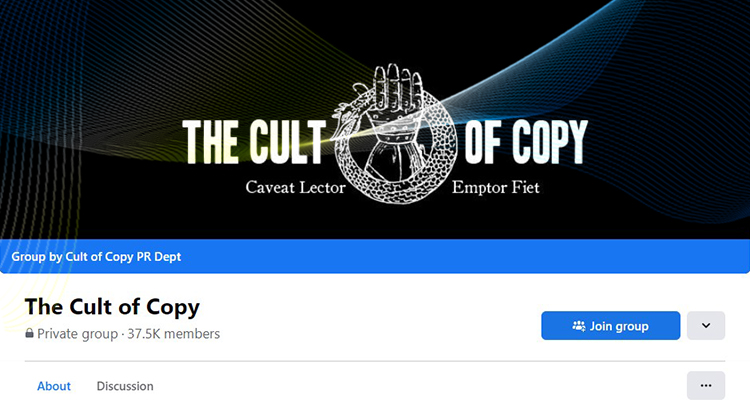Viewport: 750px width, 400px height.
Task: Click the Caveat Lector motto text
Action: [x=296, y=187]
